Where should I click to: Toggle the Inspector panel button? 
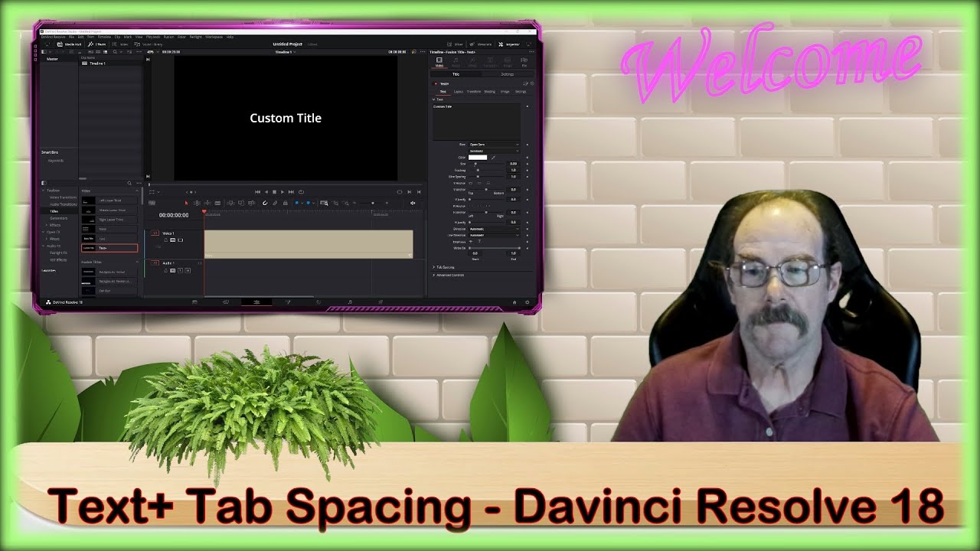point(509,44)
